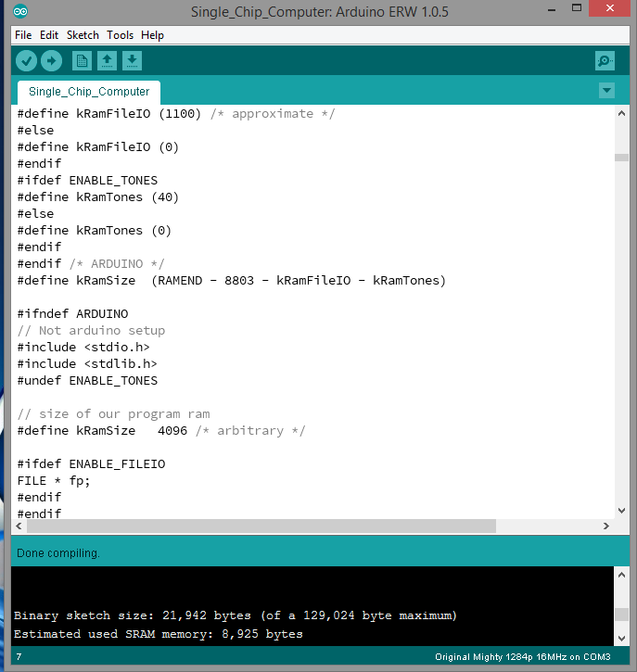Click the 'FILE * fp;' line
Image resolution: width=637 pixels, height=672 pixels.
[54, 481]
